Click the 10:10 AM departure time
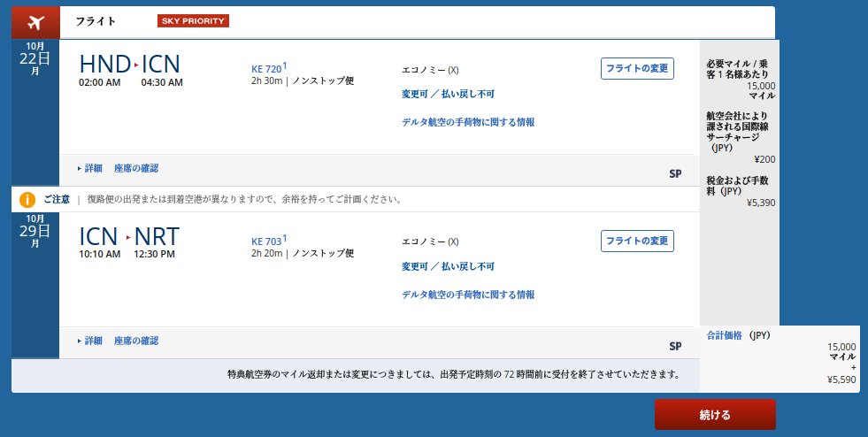Viewport: 868px width, 437px height. coord(100,255)
